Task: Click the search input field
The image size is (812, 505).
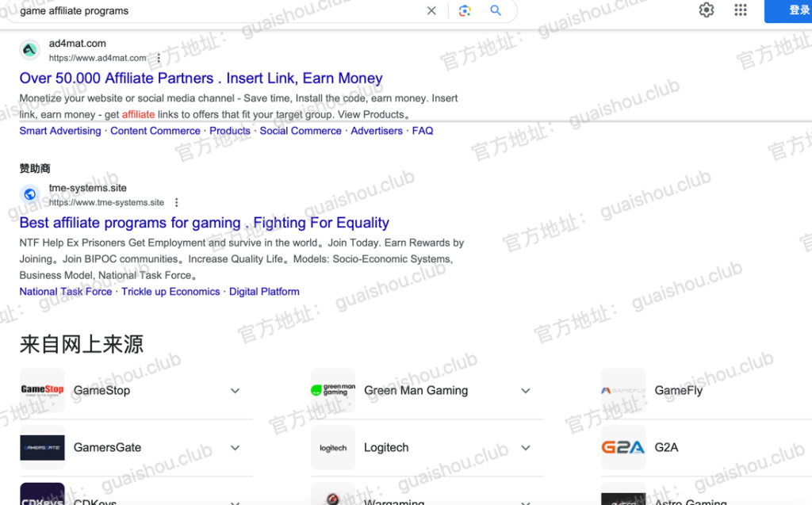Action: tap(217, 11)
